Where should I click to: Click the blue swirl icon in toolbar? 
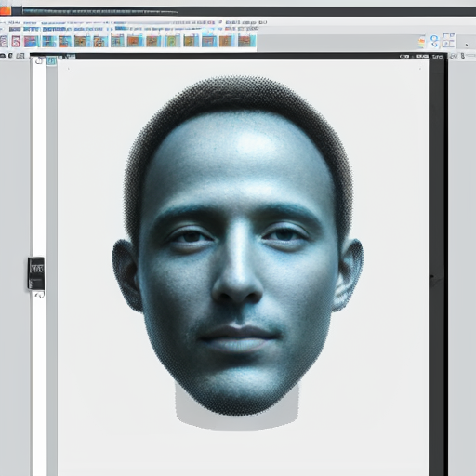tap(434, 41)
